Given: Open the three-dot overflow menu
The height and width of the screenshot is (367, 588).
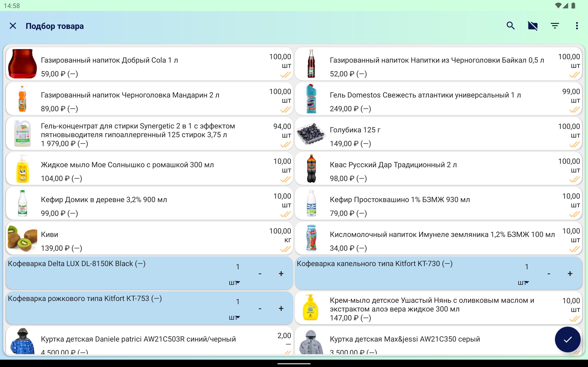Looking at the screenshot, I should 577,26.
